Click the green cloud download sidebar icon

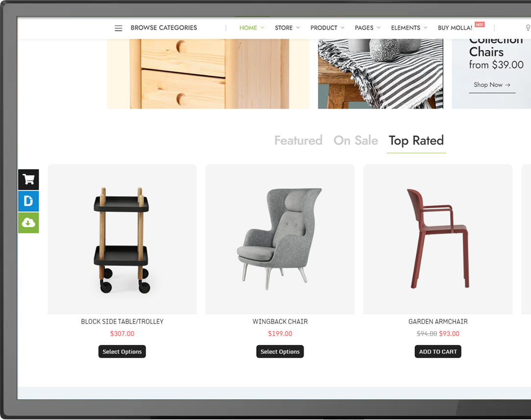[28, 223]
